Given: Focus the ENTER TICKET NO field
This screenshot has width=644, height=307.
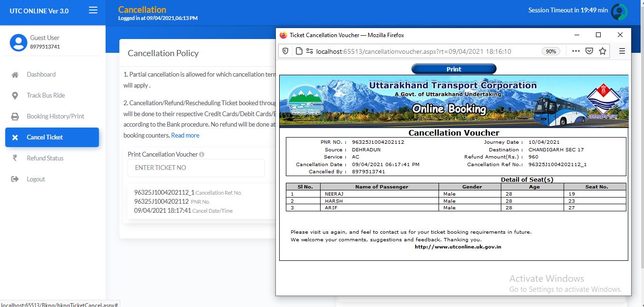Looking at the screenshot, I should tap(196, 168).
